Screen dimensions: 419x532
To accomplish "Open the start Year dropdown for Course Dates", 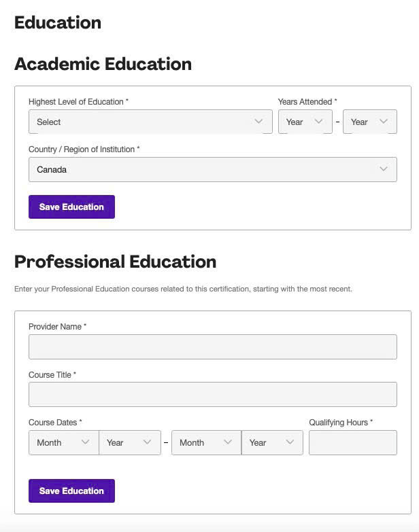I will click(x=129, y=442).
